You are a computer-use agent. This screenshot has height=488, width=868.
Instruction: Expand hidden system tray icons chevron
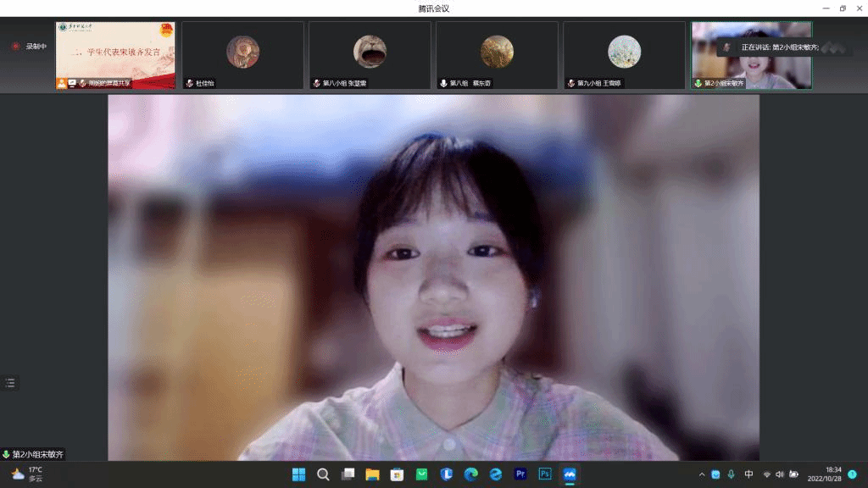coord(701,474)
